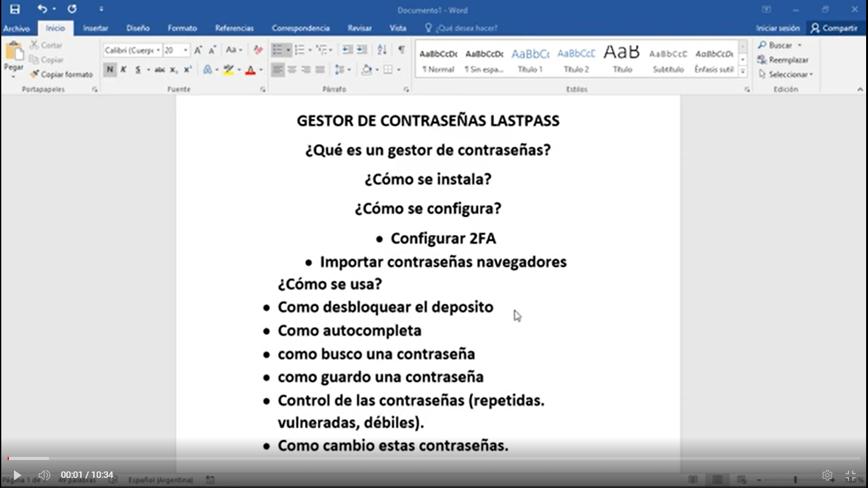Viewport: 868px width, 488px height.
Task: Sort paragraphs alphabetically
Action: (x=382, y=50)
